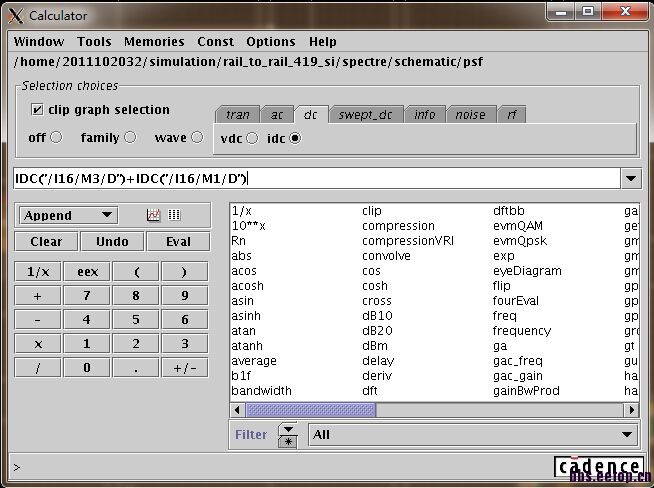Toggle clip graph selection checkbox
Screen dimensions: 654x488
tap(38, 110)
